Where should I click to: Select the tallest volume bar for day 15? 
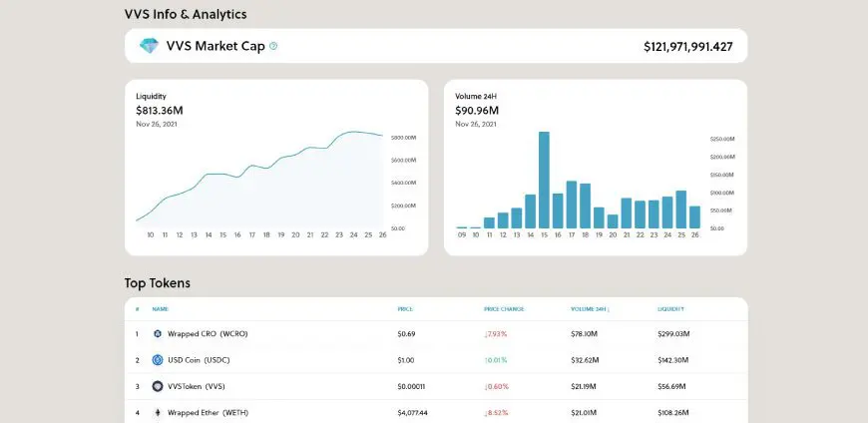544,180
